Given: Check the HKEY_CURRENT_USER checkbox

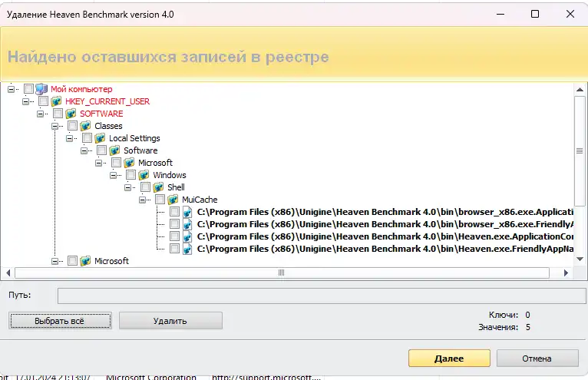Looking at the screenshot, I should point(43,101).
